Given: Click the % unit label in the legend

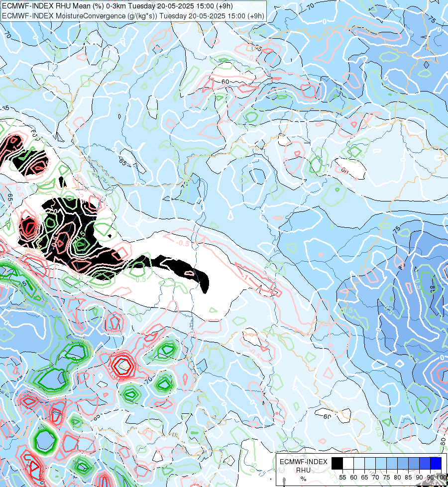Looking at the screenshot, I should [304, 479].
